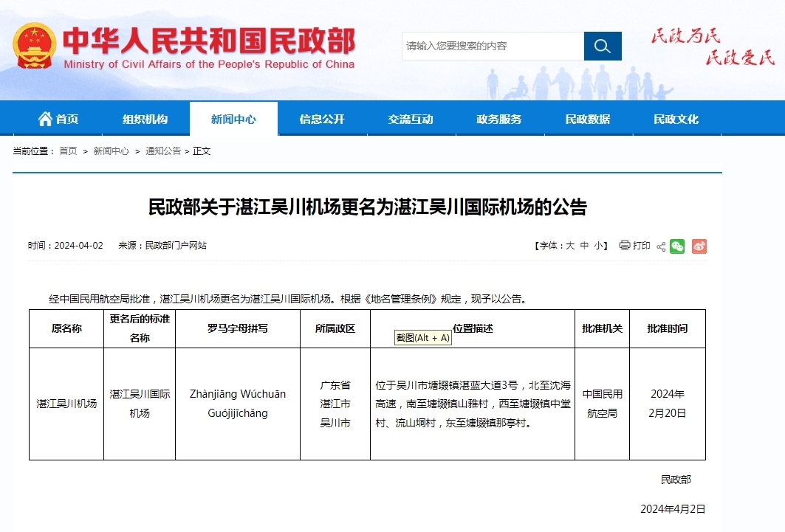Share the article via the WeChat icon
Viewport: 785px width, 532px height.
click(x=676, y=246)
